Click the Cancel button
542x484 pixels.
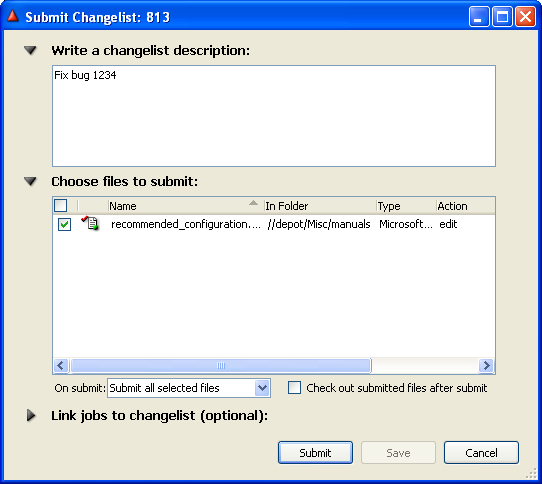coord(481,453)
